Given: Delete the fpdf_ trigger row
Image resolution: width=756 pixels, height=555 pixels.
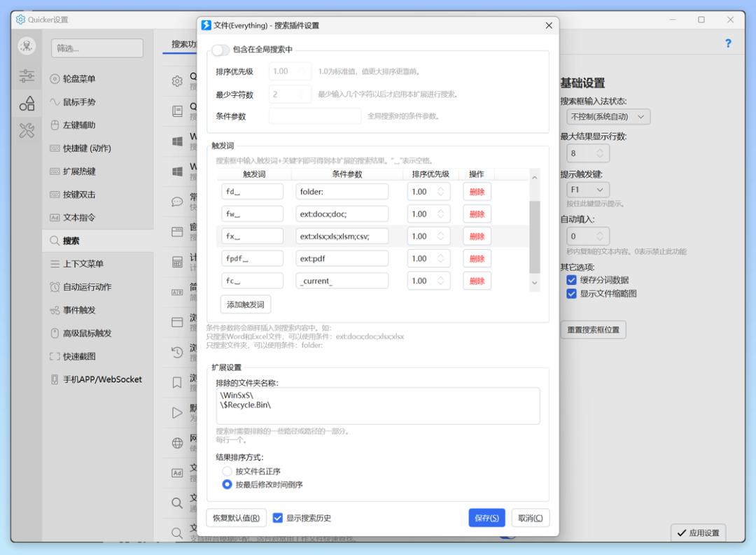Looking at the screenshot, I should pos(477,258).
